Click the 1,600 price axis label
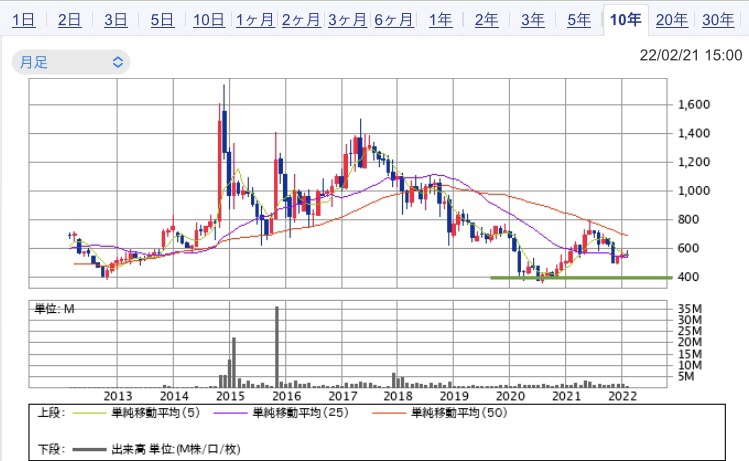 click(x=694, y=105)
